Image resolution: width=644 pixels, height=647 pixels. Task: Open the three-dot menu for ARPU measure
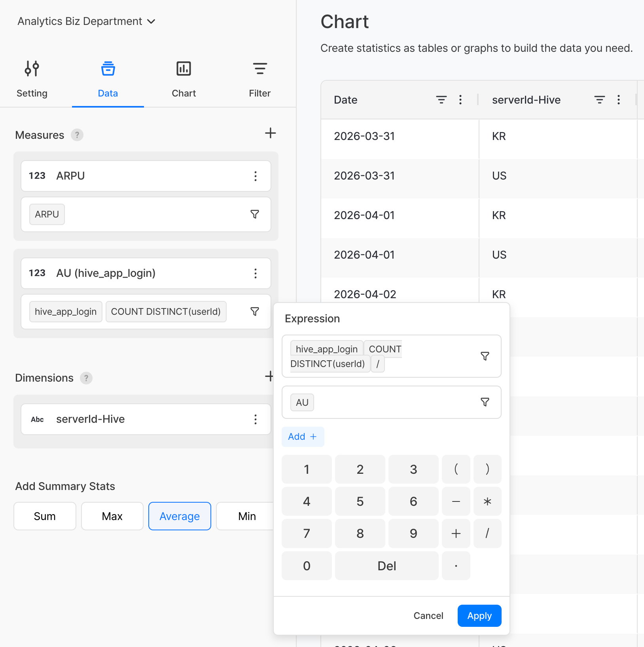pyautogui.click(x=256, y=176)
